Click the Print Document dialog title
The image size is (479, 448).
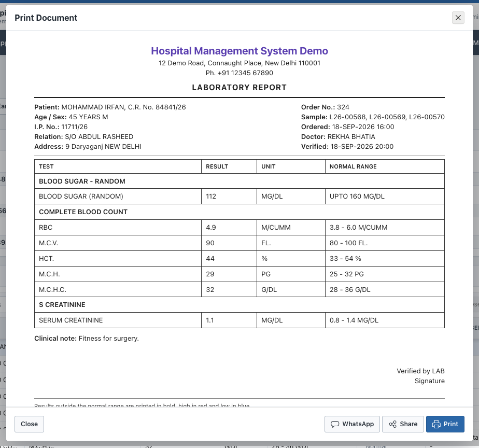(x=46, y=18)
